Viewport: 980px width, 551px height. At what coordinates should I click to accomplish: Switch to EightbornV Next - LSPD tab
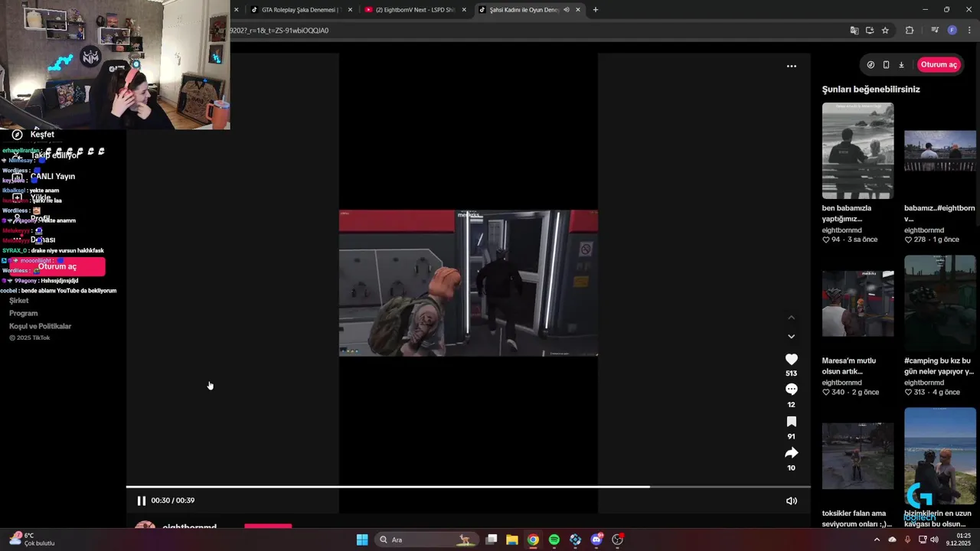point(414,10)
